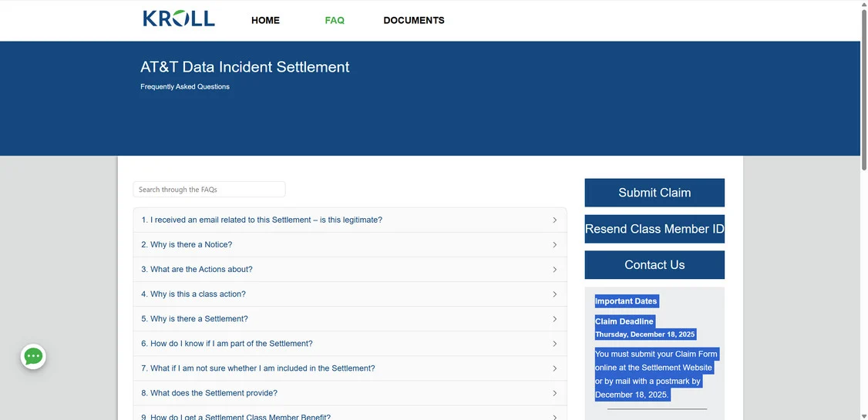The width and height of the screenshot is (868, 420).
Task: Open the DOCUMENTS page
Action: tap(413, 21)
